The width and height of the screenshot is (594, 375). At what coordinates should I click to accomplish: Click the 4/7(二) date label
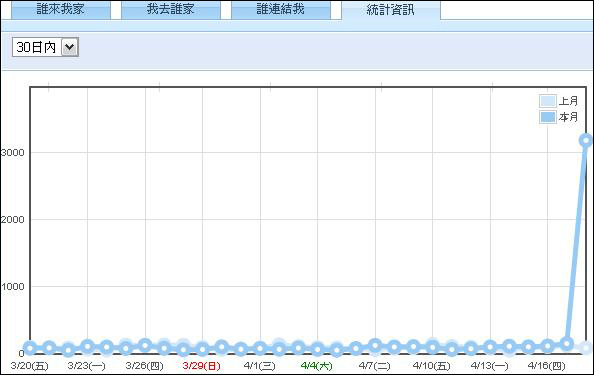coord(374,366)
